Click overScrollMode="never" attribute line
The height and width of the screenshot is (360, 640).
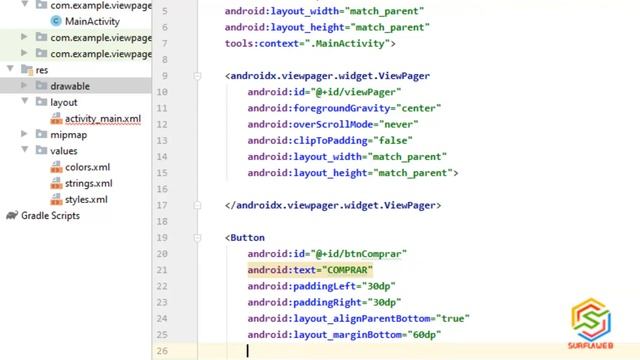pos(333,124)
